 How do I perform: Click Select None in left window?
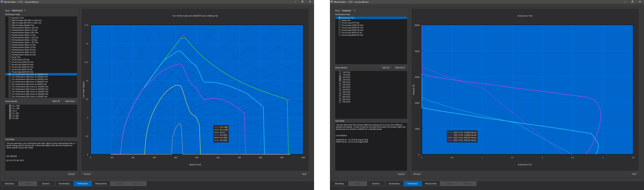point(70,101)
